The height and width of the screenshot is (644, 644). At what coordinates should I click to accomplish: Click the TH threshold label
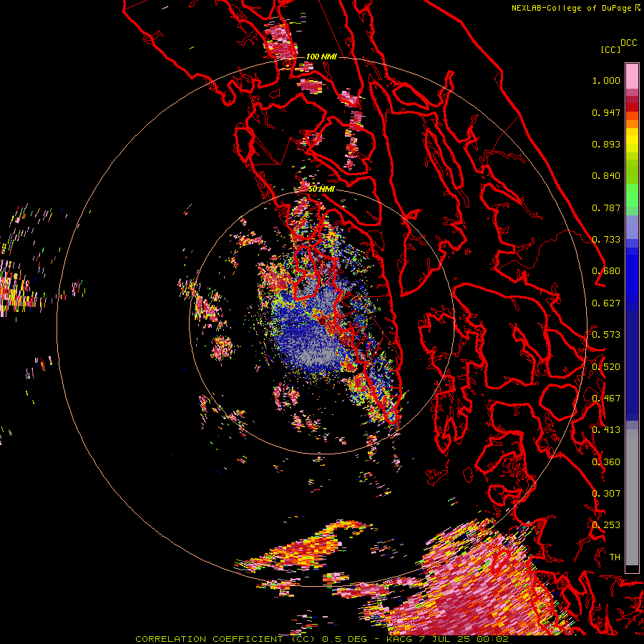(615, 557)
